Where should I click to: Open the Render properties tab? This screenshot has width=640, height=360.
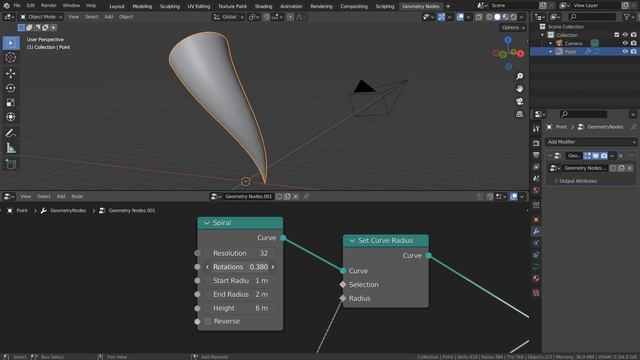pos(536,143)
